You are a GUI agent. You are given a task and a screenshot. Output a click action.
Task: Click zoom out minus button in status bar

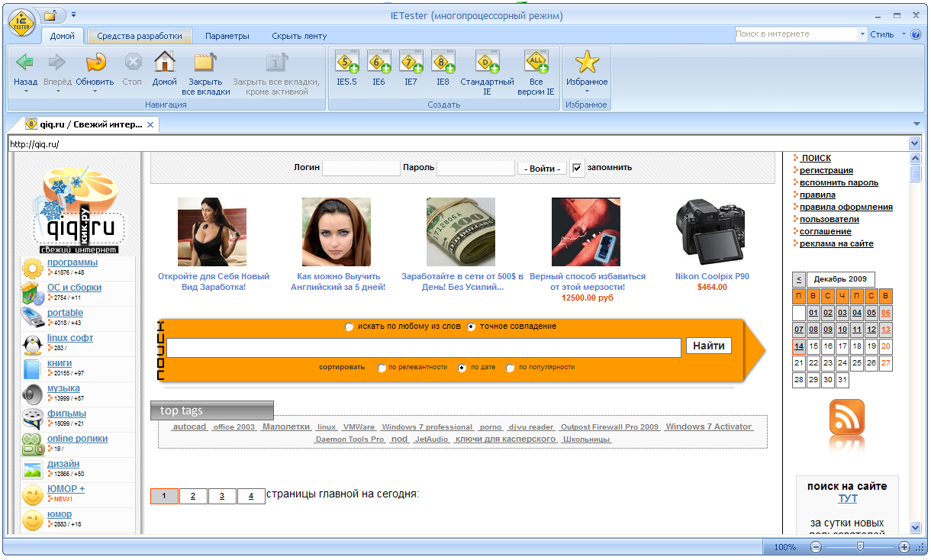[816, 547]
